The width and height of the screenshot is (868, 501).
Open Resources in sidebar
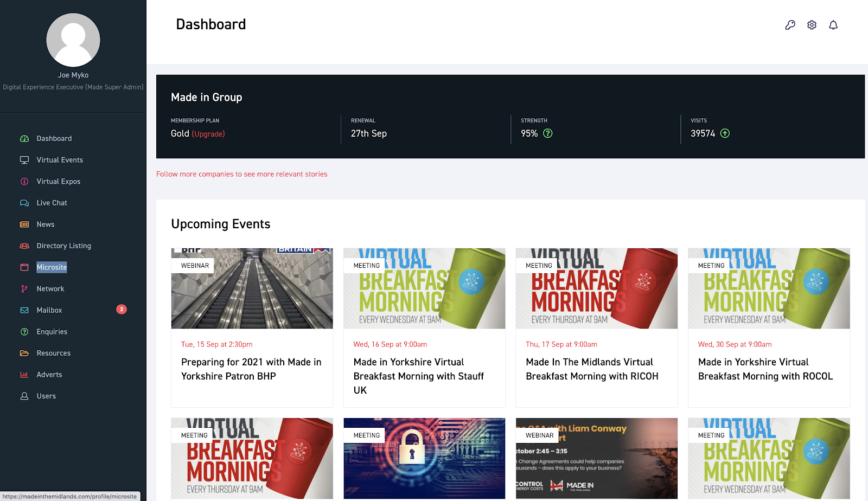point(54,354)
